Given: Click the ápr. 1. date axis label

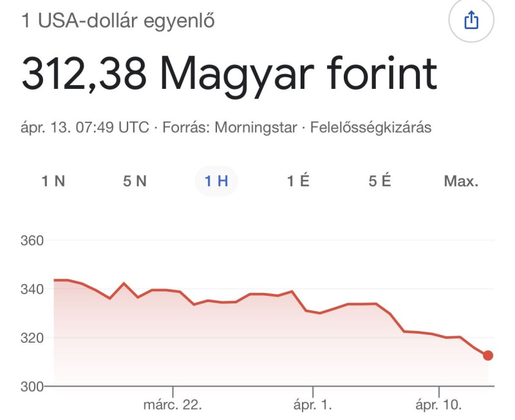Looking at the screenshot, I should (313, 405).
